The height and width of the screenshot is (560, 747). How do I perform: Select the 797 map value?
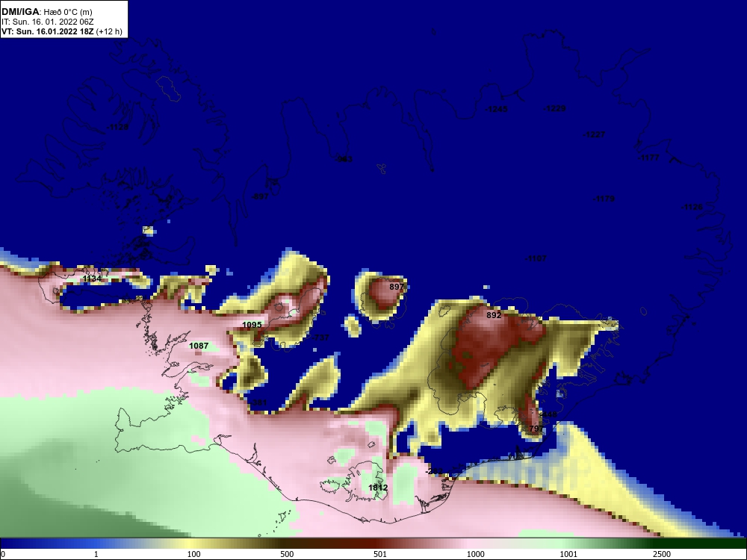[536, 429]
